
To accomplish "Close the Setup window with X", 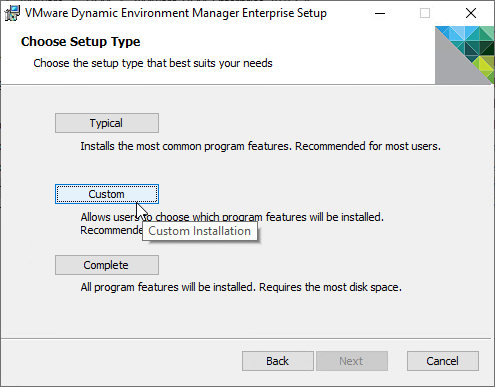I will pyautogui.click(x=471, y=13).
